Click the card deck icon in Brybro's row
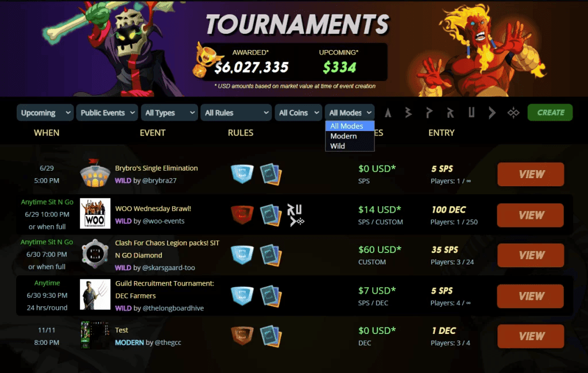This screenshot has width=588, height=373. click(x=271, y=174)
